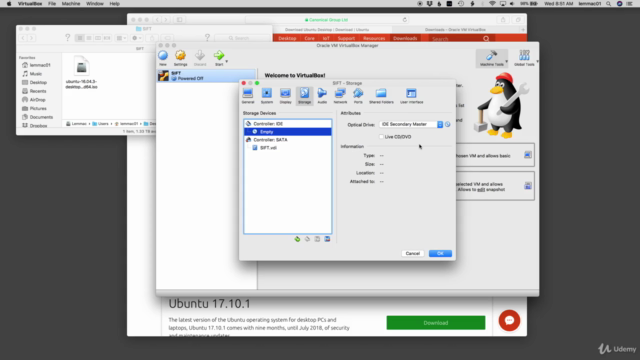Viewport: 640px width, 360px height.
Task: Click Settings gear in VirtualBox Manager toolbar
Action: coord(180,58)
